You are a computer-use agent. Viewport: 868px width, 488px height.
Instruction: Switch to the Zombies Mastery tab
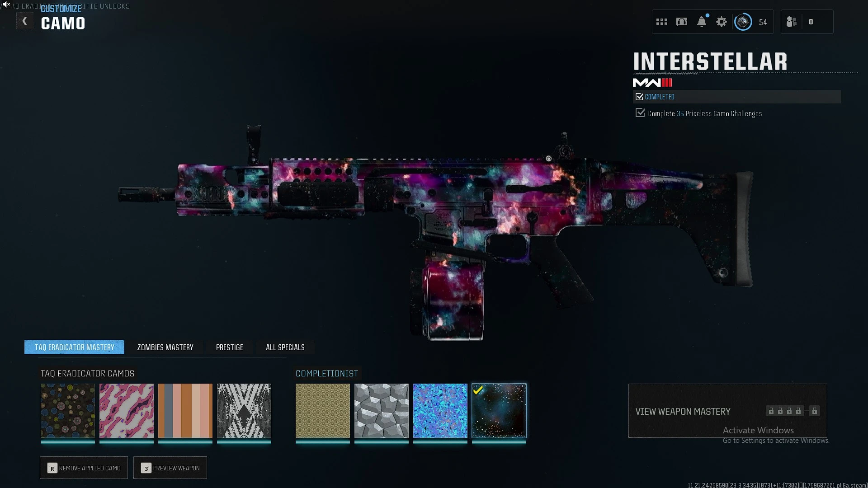pos(165,347)
